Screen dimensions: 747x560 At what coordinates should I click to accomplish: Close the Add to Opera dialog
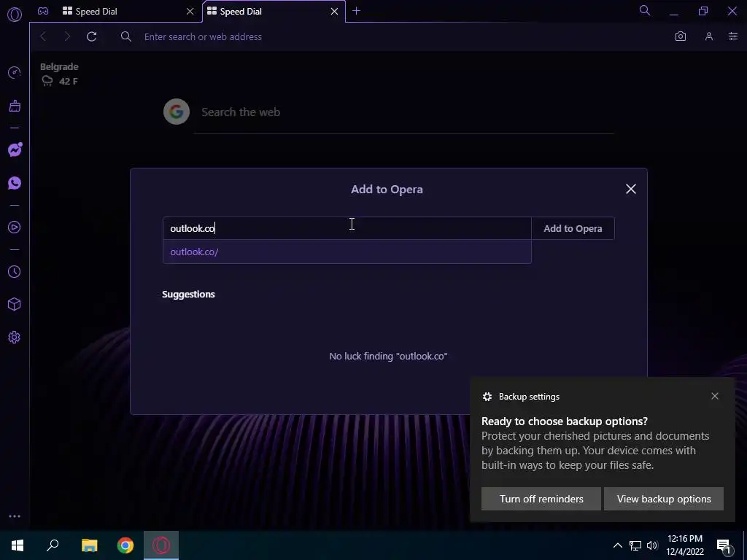pyautogui.click(x=631, y=189)
